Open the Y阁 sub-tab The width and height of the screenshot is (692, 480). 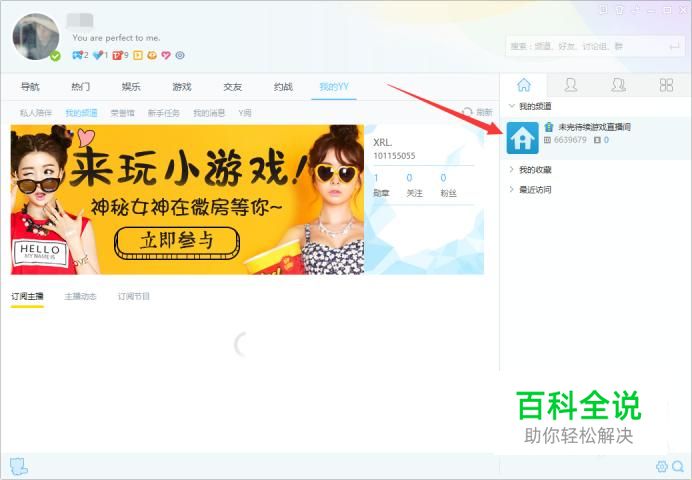[x=245, y=113]
